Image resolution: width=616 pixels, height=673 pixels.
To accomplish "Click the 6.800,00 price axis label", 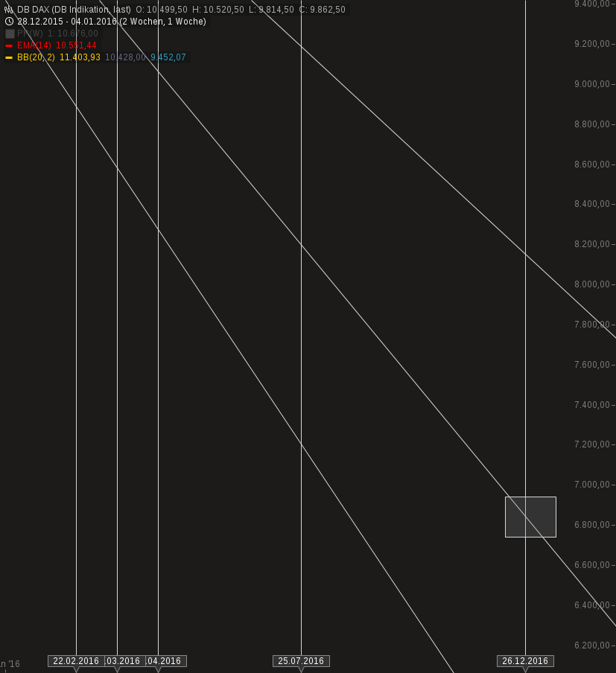I will coord(592,525).
